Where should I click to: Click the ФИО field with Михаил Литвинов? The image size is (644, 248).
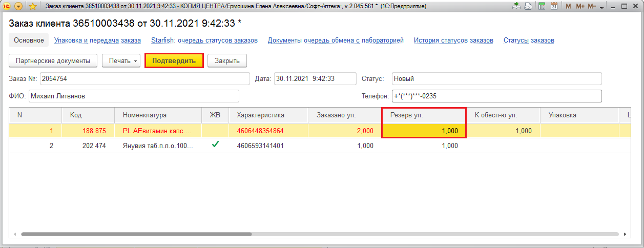tap(134, 96)
